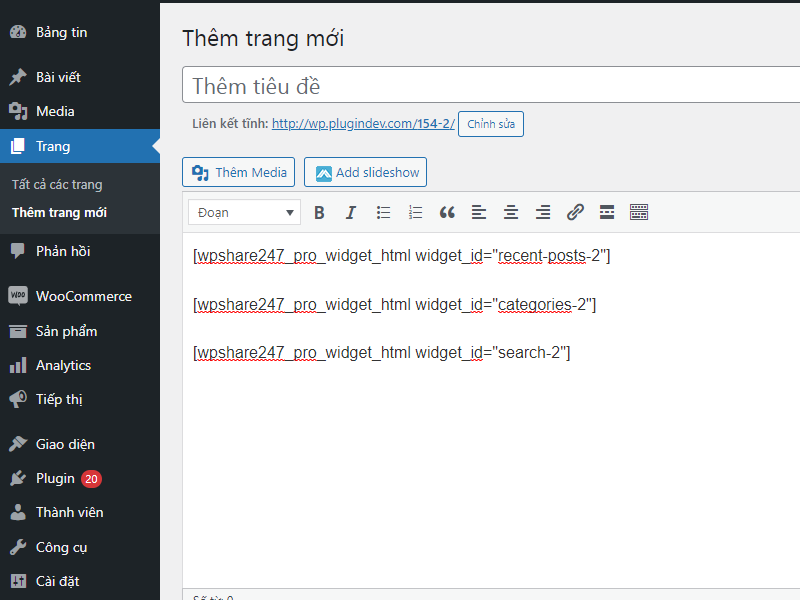Toggle italic formatting in editor toolbar
This screenshot has width=800, height=600.
[351, 212]
